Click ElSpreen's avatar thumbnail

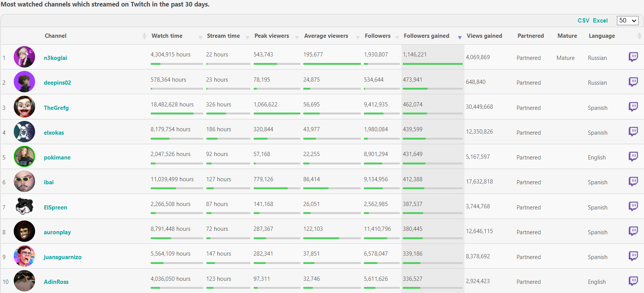click(24, 206)
